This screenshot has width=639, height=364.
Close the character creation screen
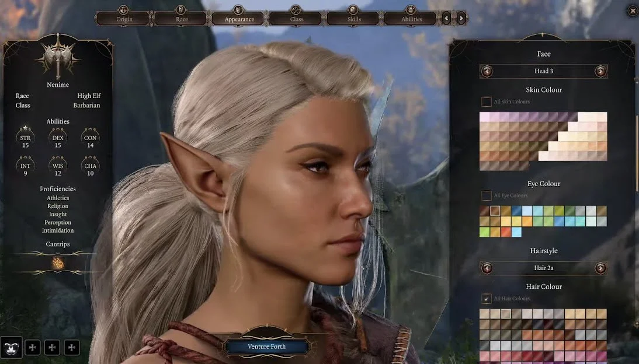tap(633, 11)
